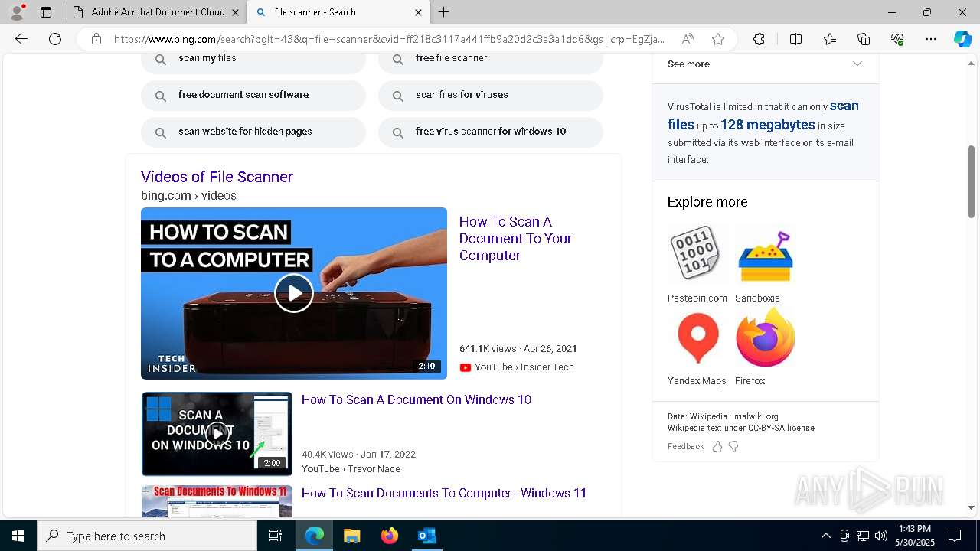Screen dimensions: 980x551
Task: Click the scrollbar down arrow
Action: [972, 507]
